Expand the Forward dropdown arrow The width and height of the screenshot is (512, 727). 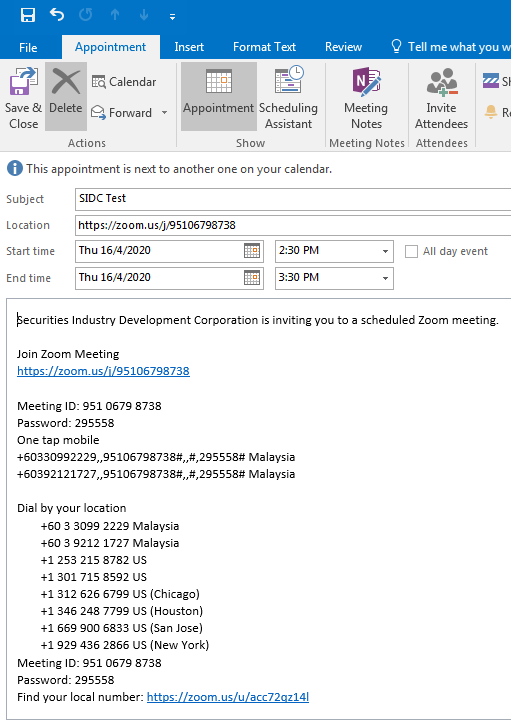(164, 113)
